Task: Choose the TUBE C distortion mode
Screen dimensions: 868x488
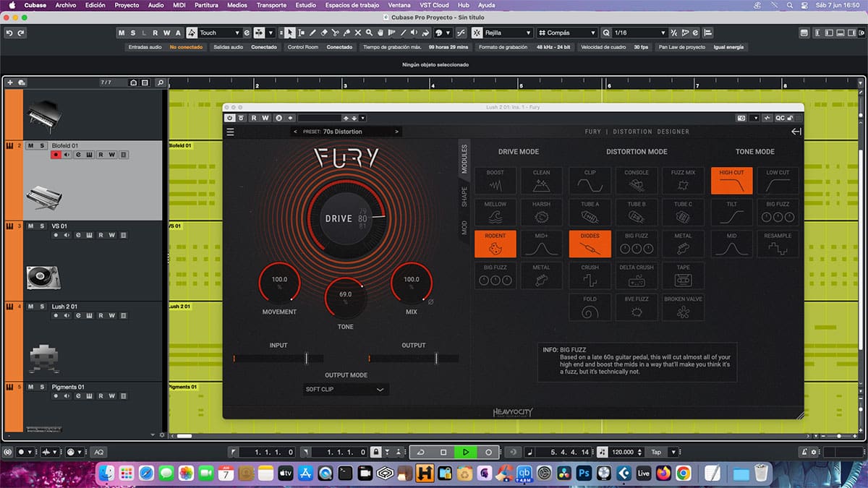Action: [684, 213]
